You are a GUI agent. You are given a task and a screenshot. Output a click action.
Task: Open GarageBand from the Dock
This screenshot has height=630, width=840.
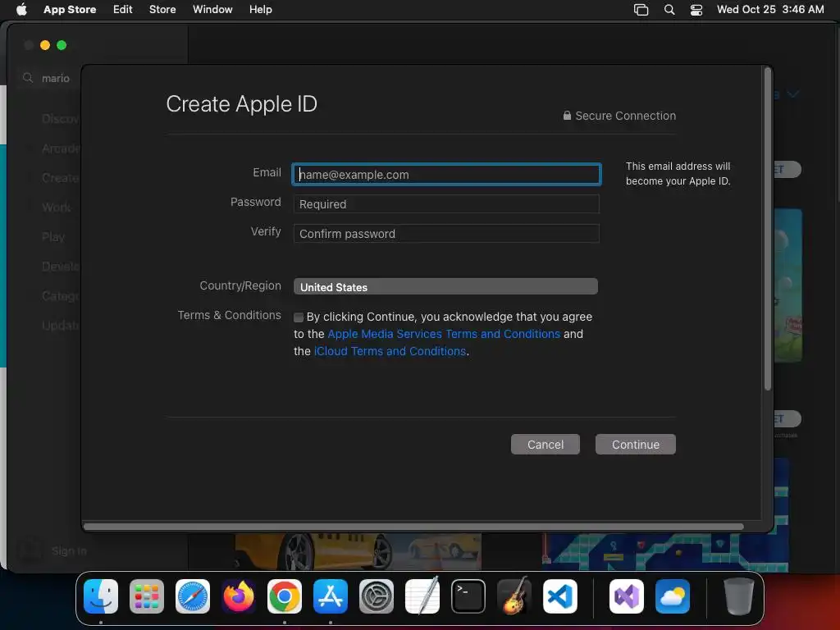(x=514, y=596)
